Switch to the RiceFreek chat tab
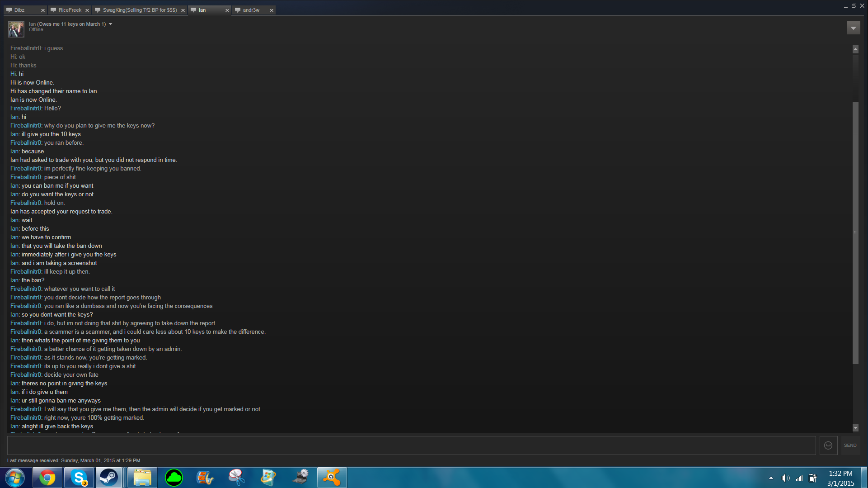The image size is (868, 488). coord(70,10)
